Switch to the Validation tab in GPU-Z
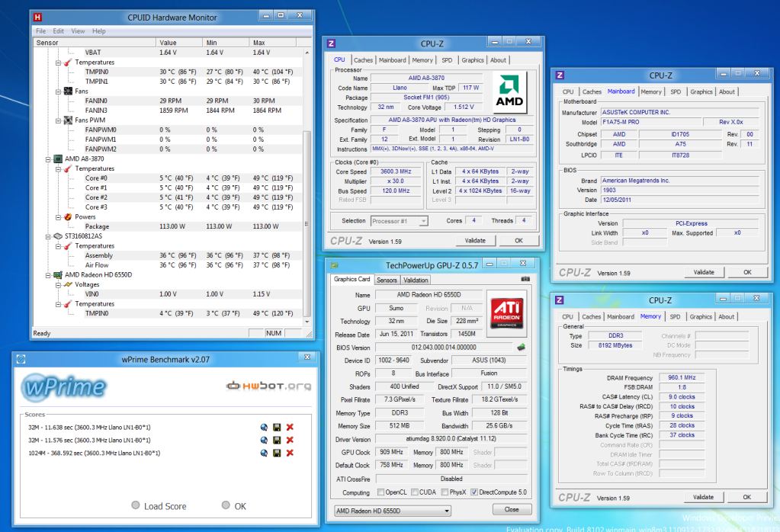The width and height of the screenshot is (780, 532). [x=416, y=280]
